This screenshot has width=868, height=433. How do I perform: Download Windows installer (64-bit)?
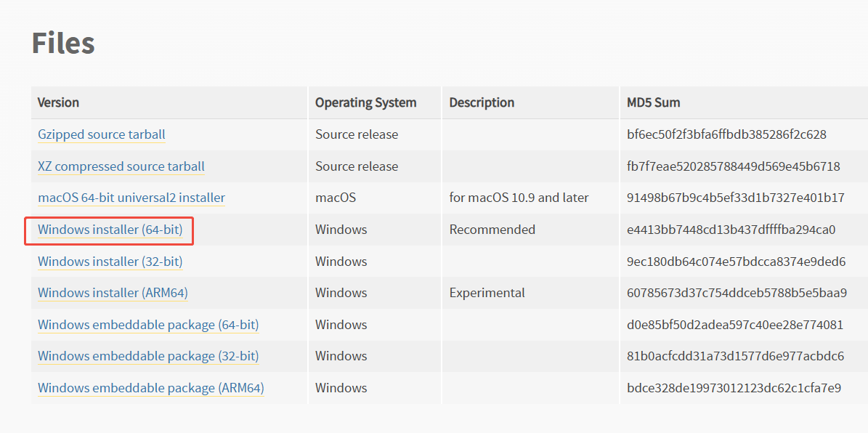[x=110, y=230]
